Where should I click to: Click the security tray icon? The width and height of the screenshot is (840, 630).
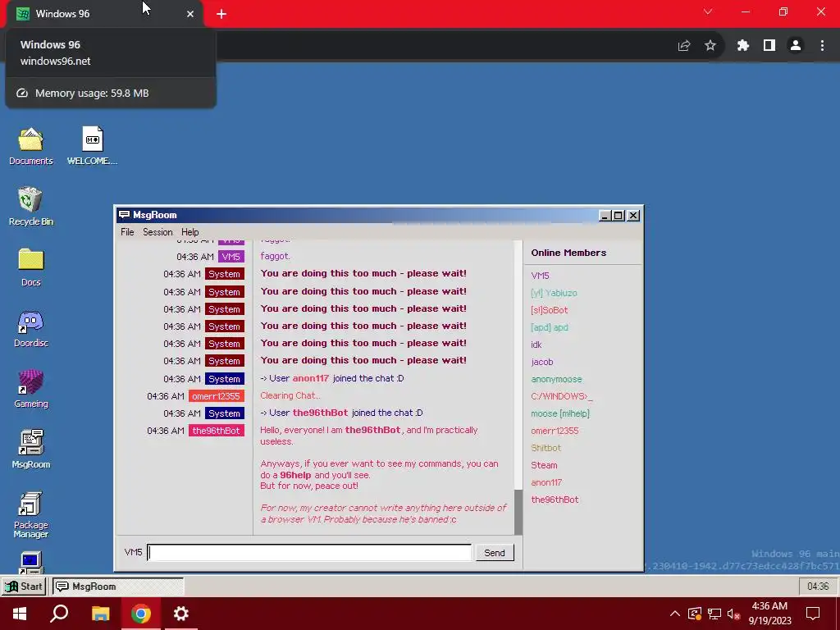tap(694, 614)
